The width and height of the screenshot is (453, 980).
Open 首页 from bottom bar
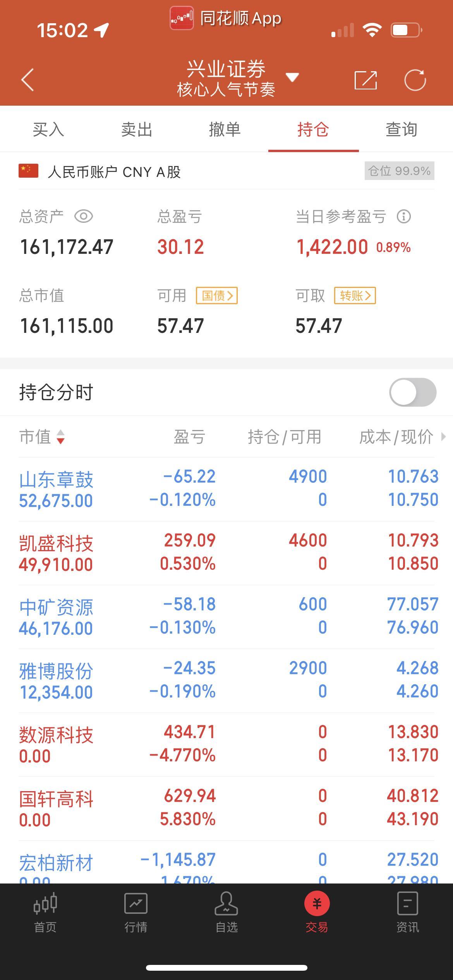[45, 913]
